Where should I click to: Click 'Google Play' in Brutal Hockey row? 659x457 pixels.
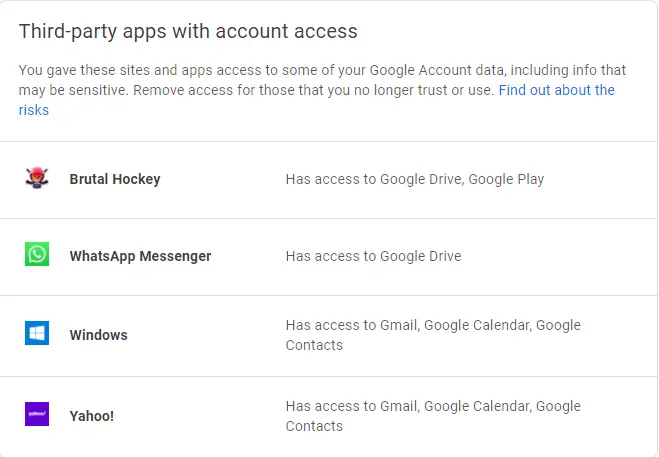pos(506,179)
